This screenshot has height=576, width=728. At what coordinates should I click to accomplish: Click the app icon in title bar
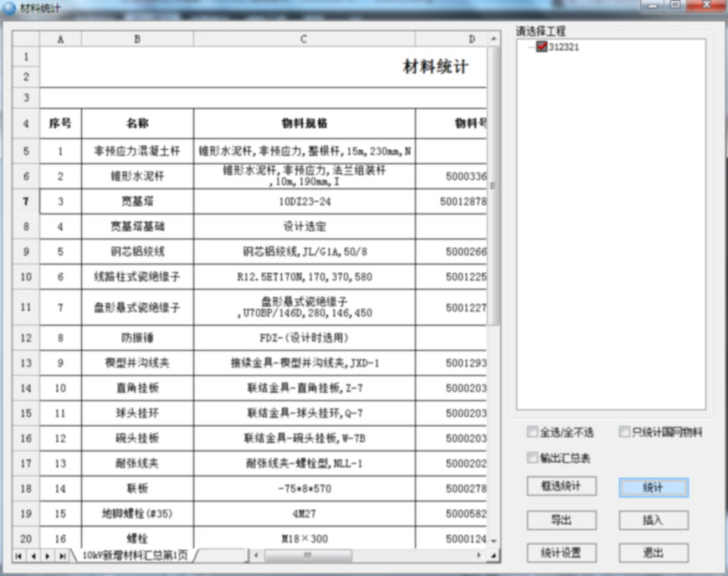pos(10,8)
